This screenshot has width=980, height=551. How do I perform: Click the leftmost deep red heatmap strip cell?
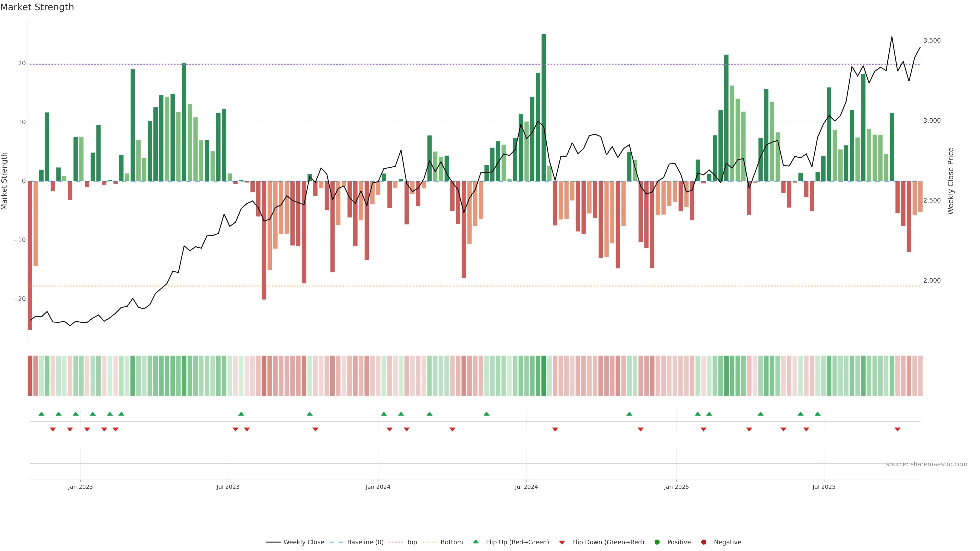coord(30,375)
